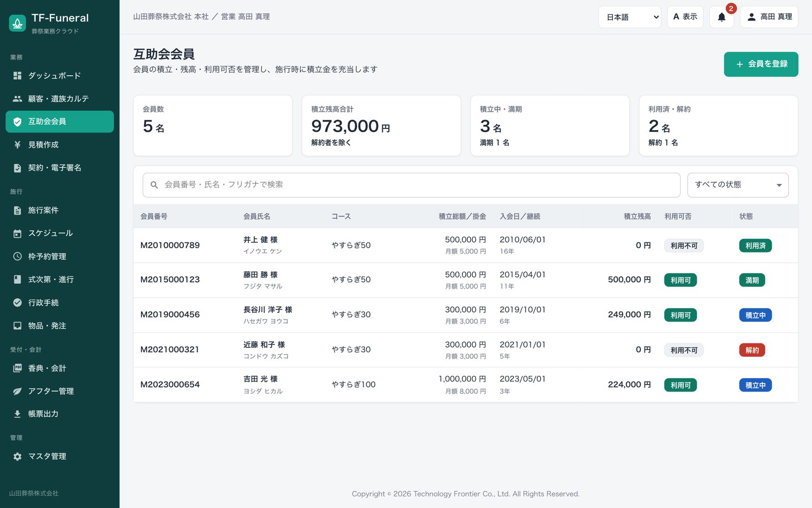Viewport: 812px width, 508px height.
Task: Click the 満期 status badge for 藤田 勝
Action: tap(752, 280)
